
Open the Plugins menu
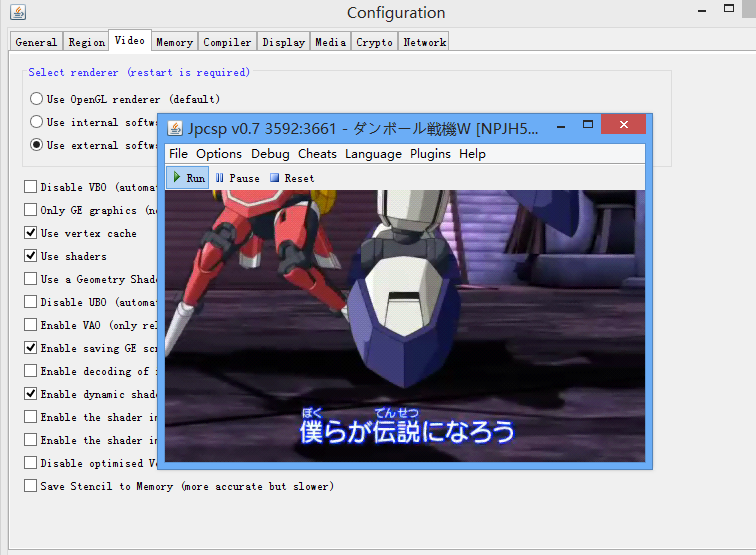point(430,154)
